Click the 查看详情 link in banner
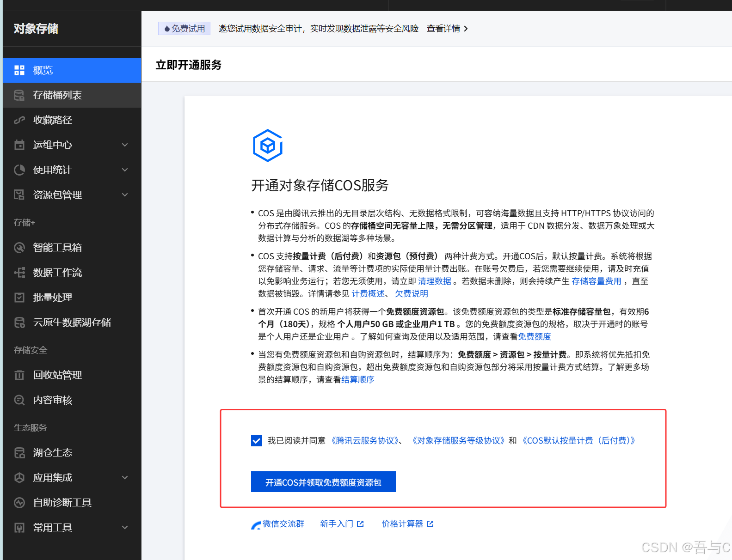 coord(443,29)
